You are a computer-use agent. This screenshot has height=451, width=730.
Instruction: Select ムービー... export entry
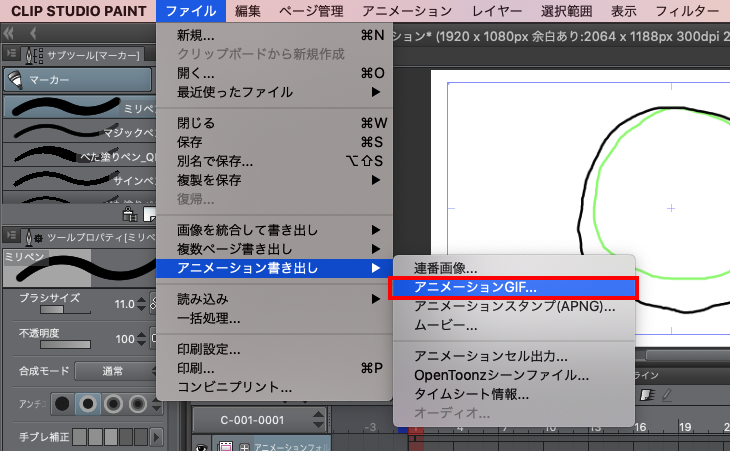coord(514,325)
